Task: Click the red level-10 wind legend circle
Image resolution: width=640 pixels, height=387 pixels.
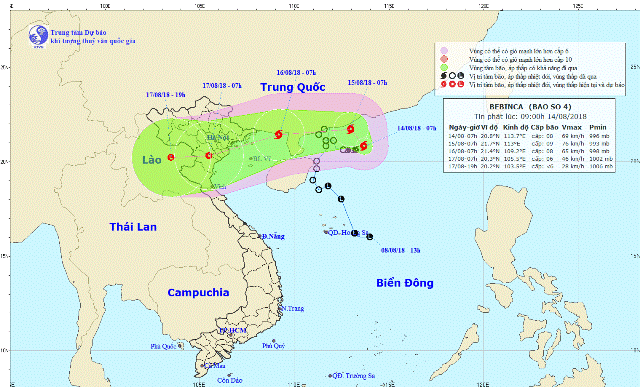Action: 444,60
